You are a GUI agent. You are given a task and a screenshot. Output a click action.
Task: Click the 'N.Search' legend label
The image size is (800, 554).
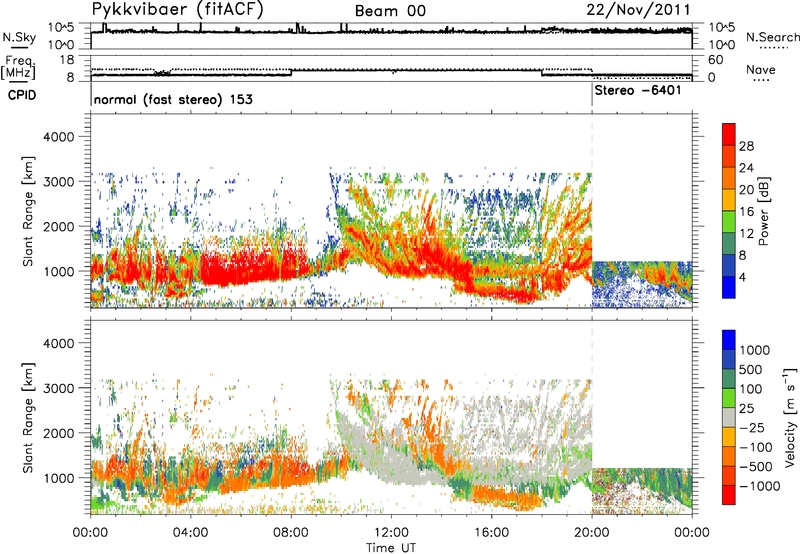click(772, 37)
